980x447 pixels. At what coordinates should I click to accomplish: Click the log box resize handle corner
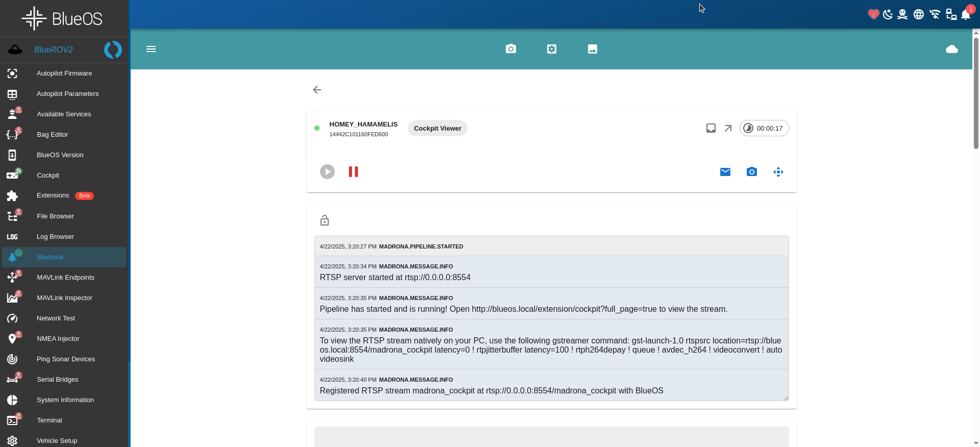pos(786,398)
